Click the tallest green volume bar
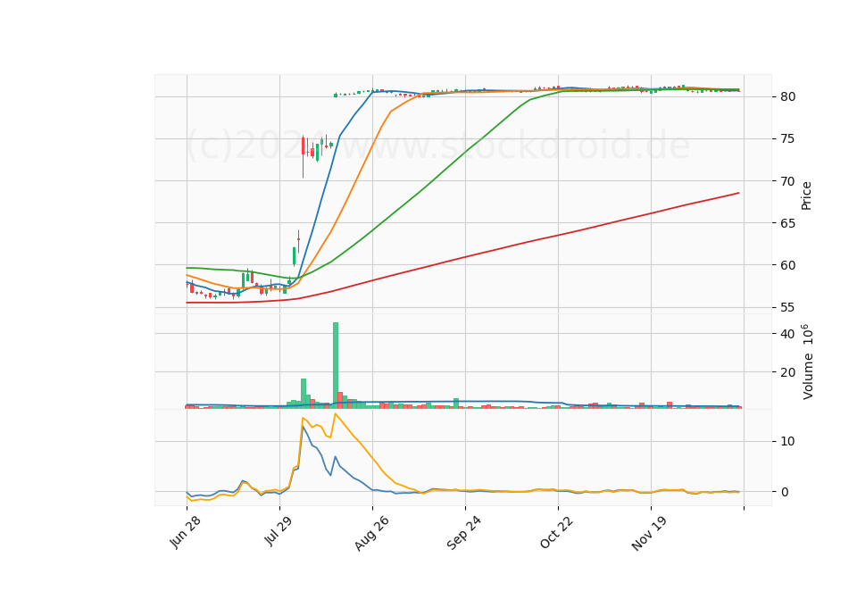Screen dimensions: 857x616 click(336, 365)
